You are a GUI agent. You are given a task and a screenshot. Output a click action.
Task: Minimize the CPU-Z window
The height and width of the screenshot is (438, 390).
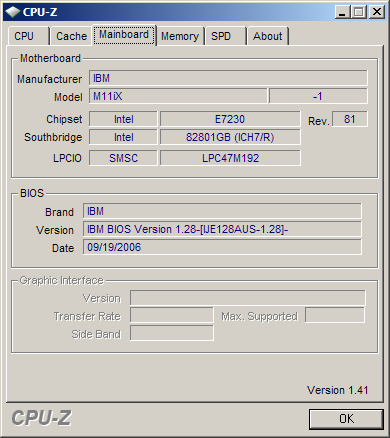(x=342, y=12)
